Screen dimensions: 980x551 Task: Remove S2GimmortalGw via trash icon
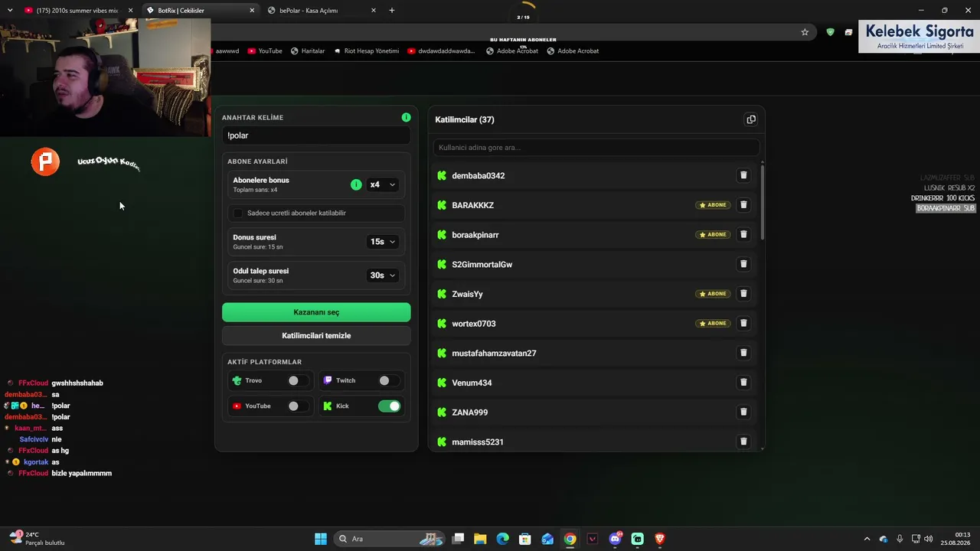click(x=743, y=264)
